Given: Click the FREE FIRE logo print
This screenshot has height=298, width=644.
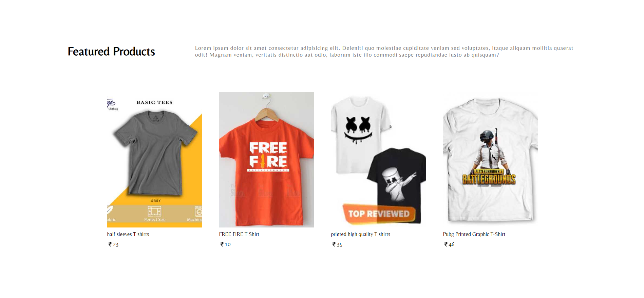Looking at the screenshot, I should (x=268, y=157).
